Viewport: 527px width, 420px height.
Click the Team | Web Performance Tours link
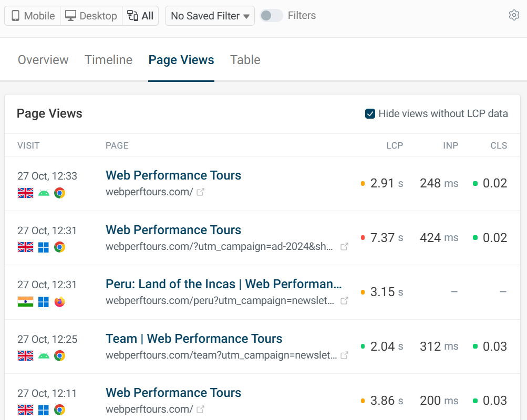194,339
